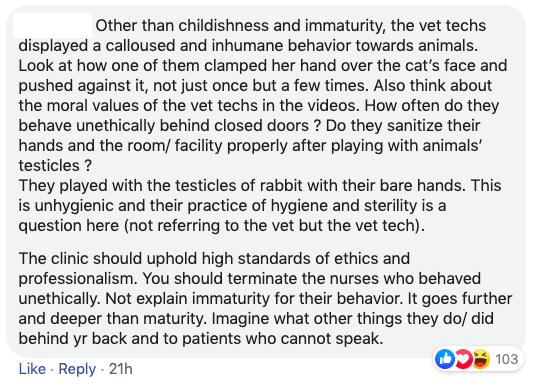
Task: Click the final line "behind yr back and to patients"
Action: click(201, 339)
